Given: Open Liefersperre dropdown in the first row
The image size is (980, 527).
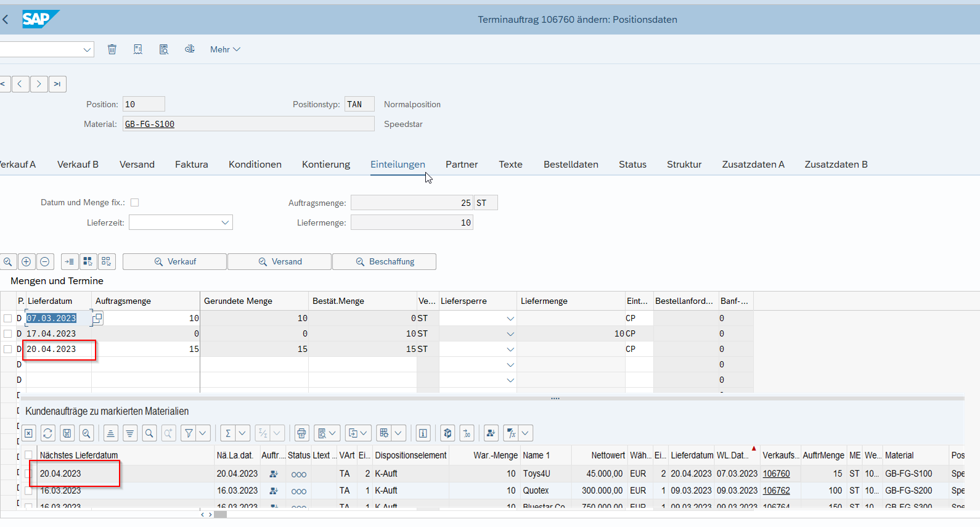Looking at the screenshot, I should coord(510,319).
